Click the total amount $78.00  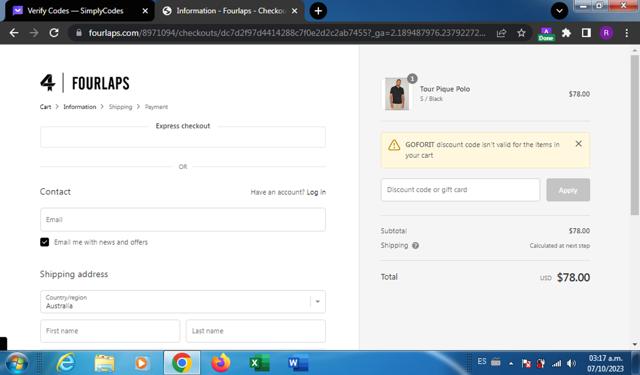[573, 277]
